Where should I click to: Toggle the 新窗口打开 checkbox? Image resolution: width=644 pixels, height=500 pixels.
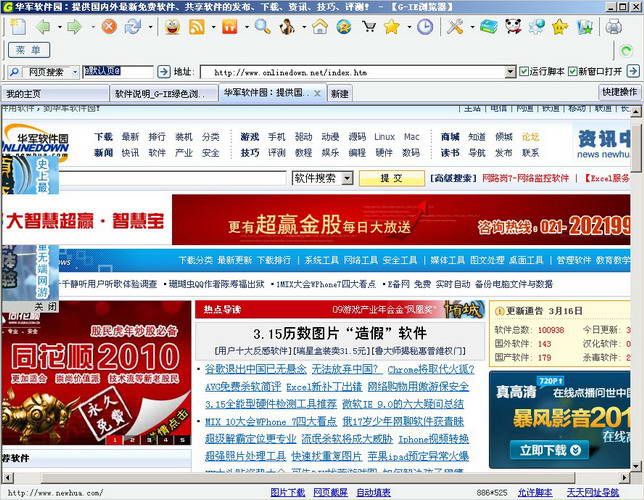[x=573, y=71]
